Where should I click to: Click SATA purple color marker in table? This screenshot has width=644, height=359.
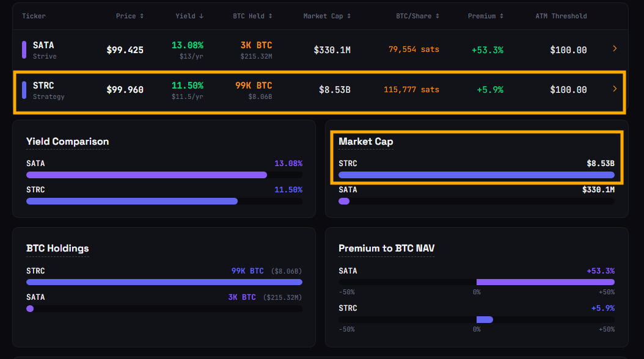point(24,49)
